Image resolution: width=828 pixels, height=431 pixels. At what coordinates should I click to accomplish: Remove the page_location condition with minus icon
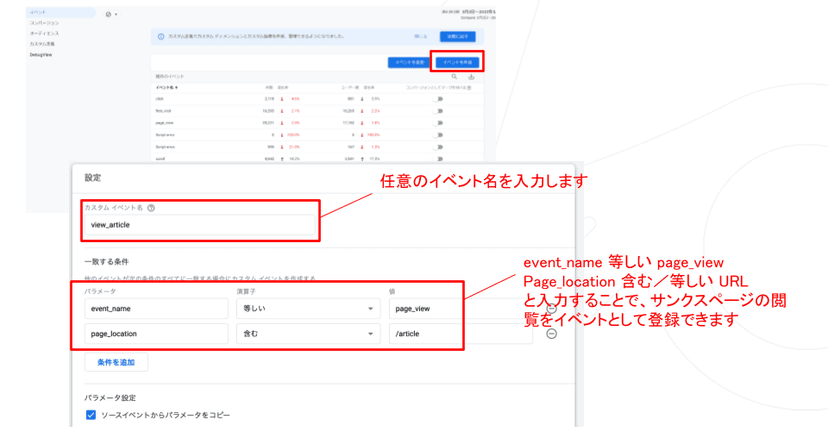tap(551, 334)
